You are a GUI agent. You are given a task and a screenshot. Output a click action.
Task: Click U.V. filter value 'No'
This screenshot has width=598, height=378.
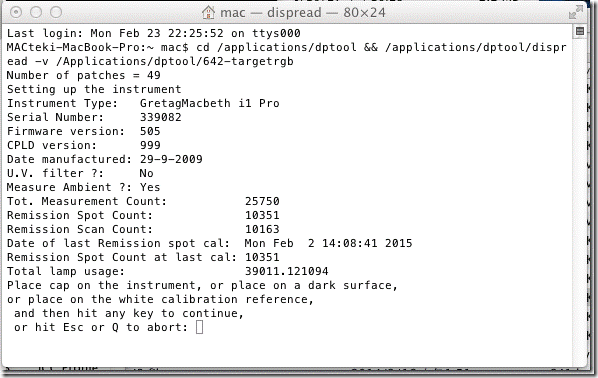[x=146, y=173]
